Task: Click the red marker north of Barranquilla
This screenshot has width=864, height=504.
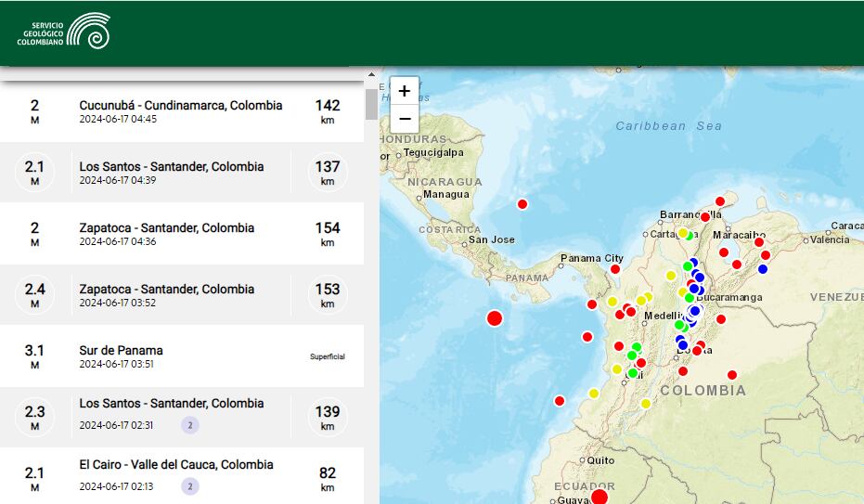Action: (720, 201)
